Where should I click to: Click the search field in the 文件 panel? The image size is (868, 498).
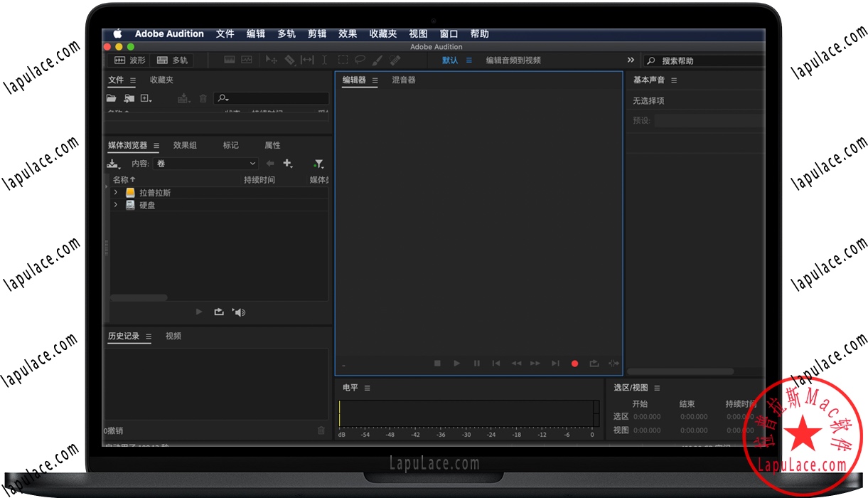tap(270, 97)
